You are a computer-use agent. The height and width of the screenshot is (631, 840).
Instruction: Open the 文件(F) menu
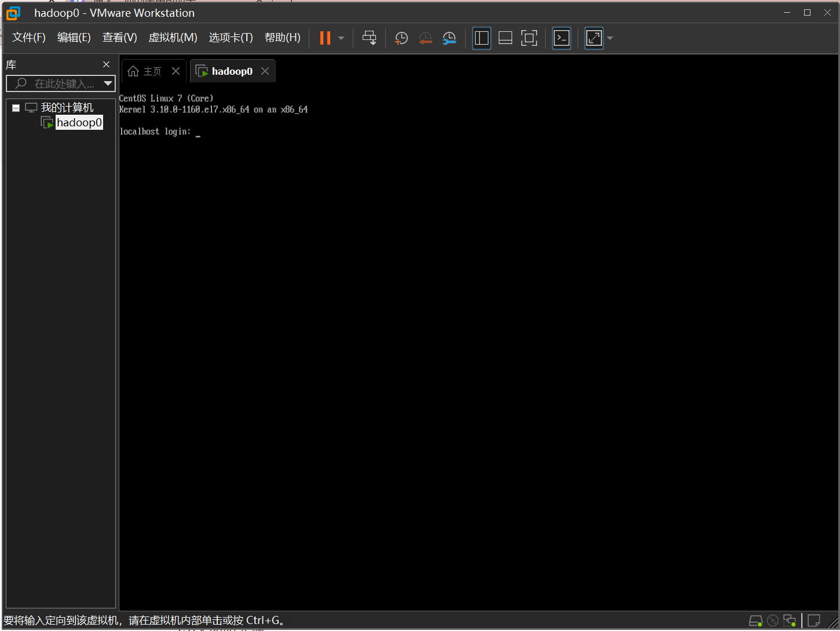[29, 38]
